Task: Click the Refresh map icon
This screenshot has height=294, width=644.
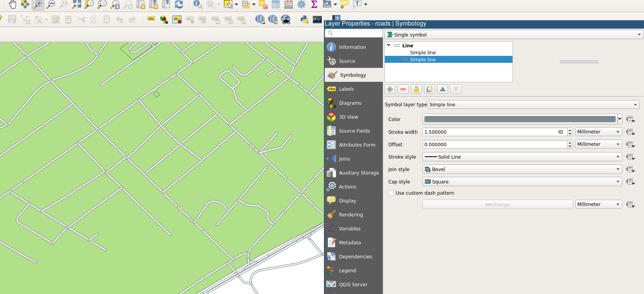Action: click(x=178, y=4)
